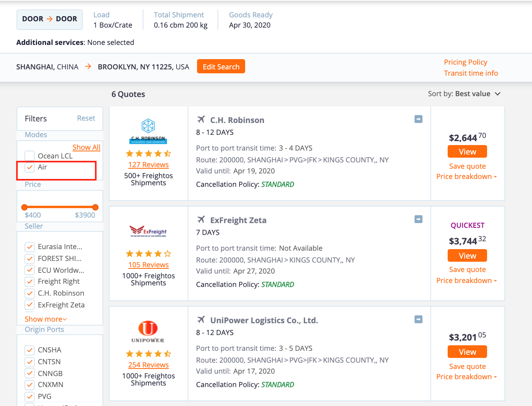Uncheck the CNTSN origin port
Viewport: 532px width, 406px height.
pyautogui.click(x=30, y=361)
